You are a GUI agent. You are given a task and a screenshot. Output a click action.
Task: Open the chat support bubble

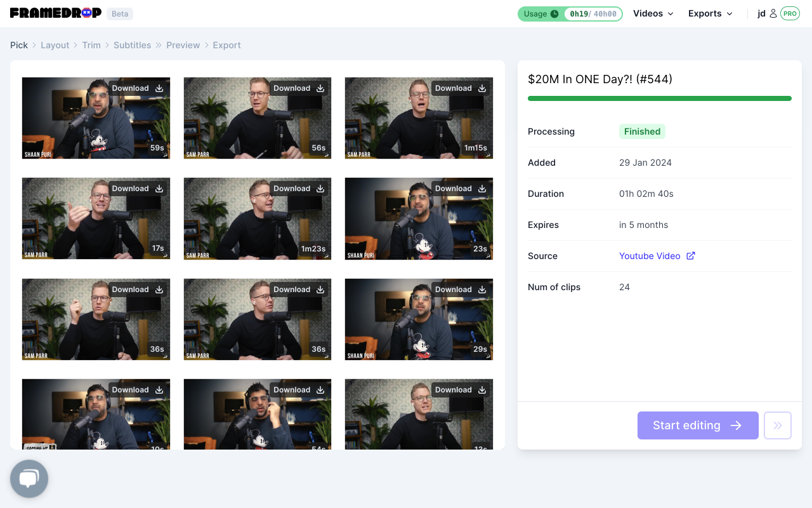tap(29, 479)
